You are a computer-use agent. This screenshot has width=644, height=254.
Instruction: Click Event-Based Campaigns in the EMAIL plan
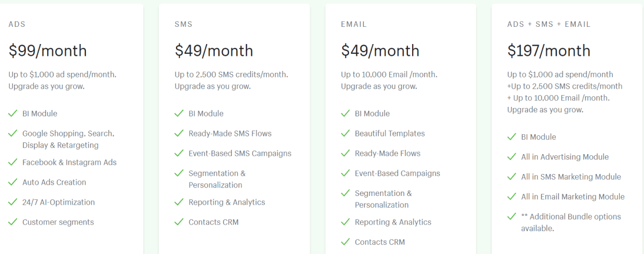click(397, 173)
